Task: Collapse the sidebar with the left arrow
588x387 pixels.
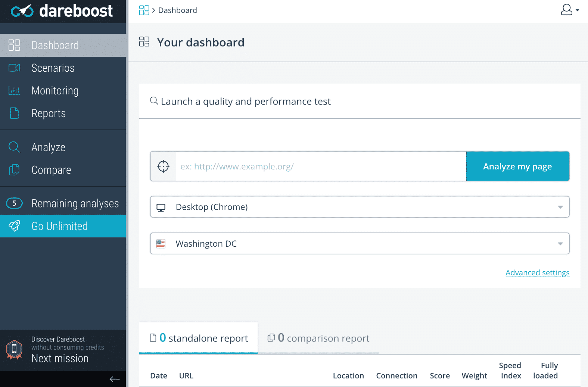Action: pyautogui.click(x=115, y=379)
